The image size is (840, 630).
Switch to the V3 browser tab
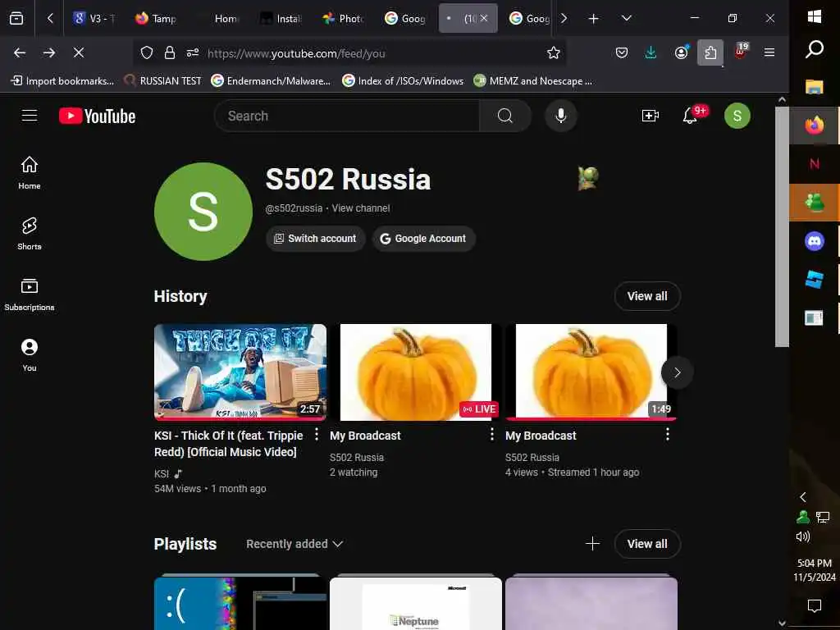pyautogui.click(x=94, y=19)
